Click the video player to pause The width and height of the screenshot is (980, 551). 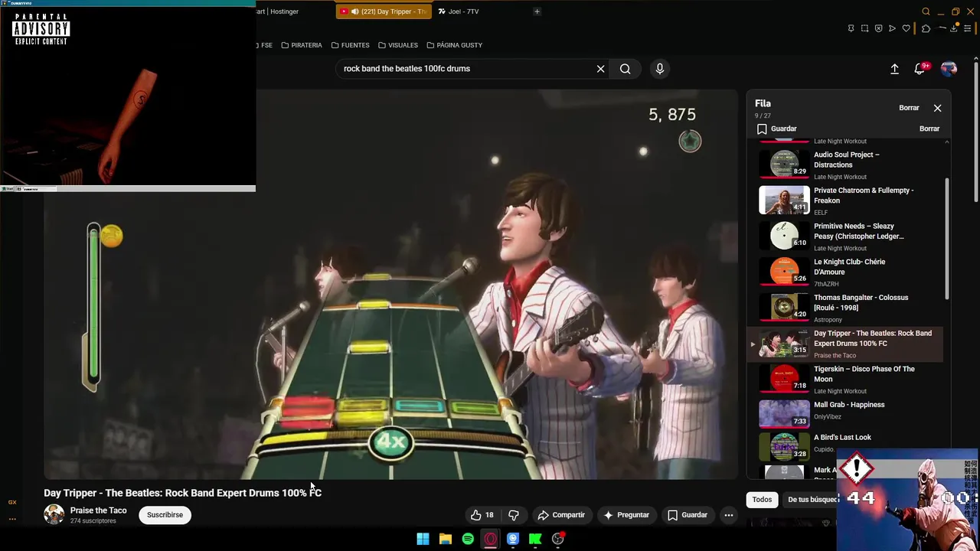click(390, 285)
